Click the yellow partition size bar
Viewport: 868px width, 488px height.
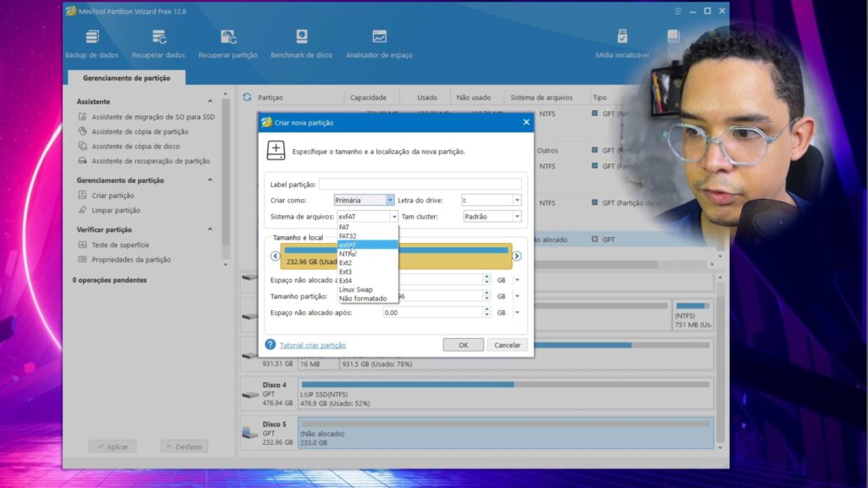397,256
